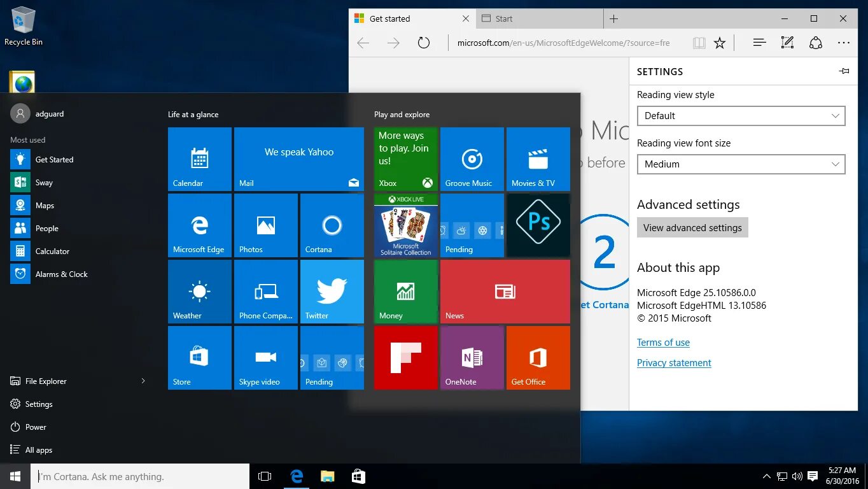Open the Cortana tile

point(332,225)
